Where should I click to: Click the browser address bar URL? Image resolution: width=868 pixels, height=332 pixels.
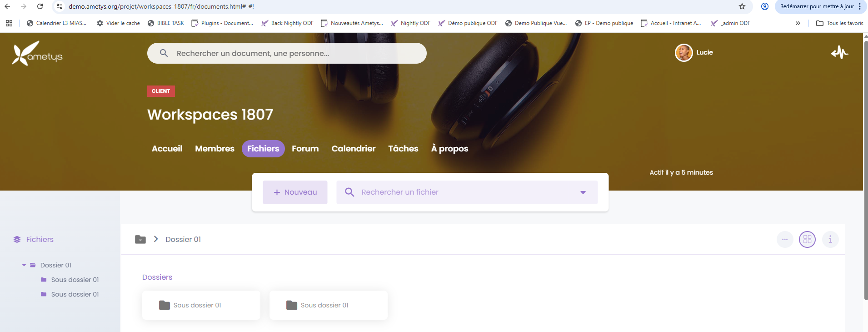pos(161,6)
